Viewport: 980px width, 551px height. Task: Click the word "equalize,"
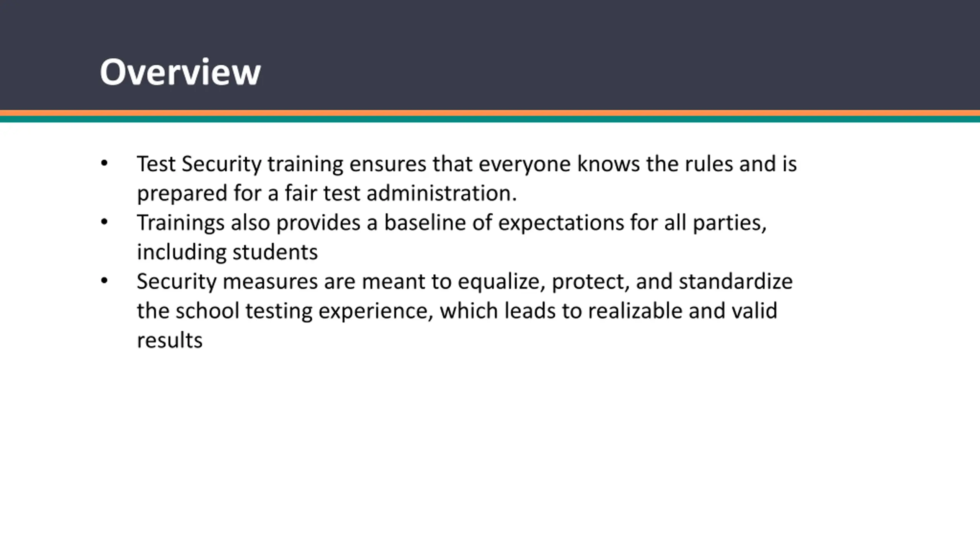point(501,282)
